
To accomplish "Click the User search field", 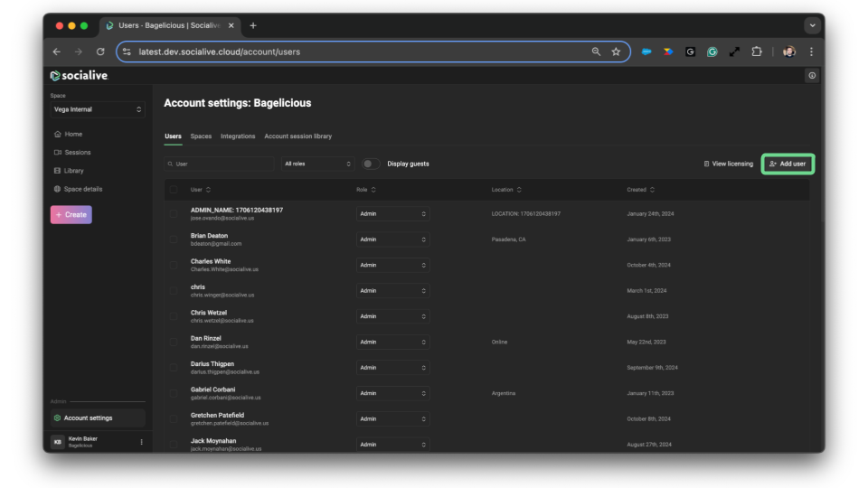I will pos(219,164).
